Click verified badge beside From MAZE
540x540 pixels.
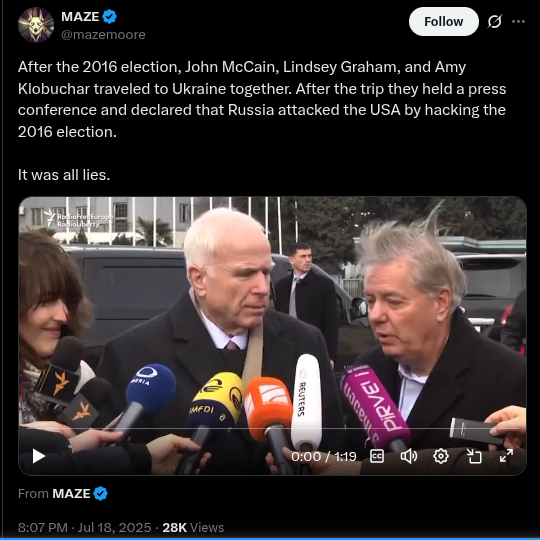pyautogui.click(x=101, y=494)
